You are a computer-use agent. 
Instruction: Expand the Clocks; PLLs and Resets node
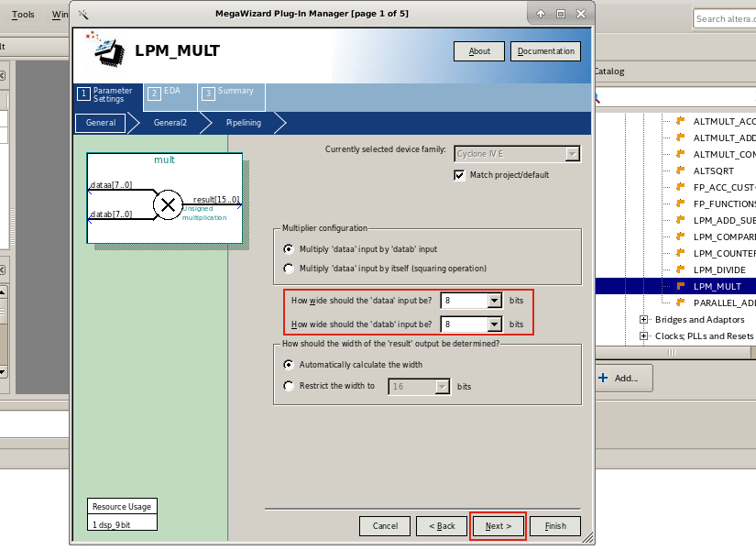[643, 335]
